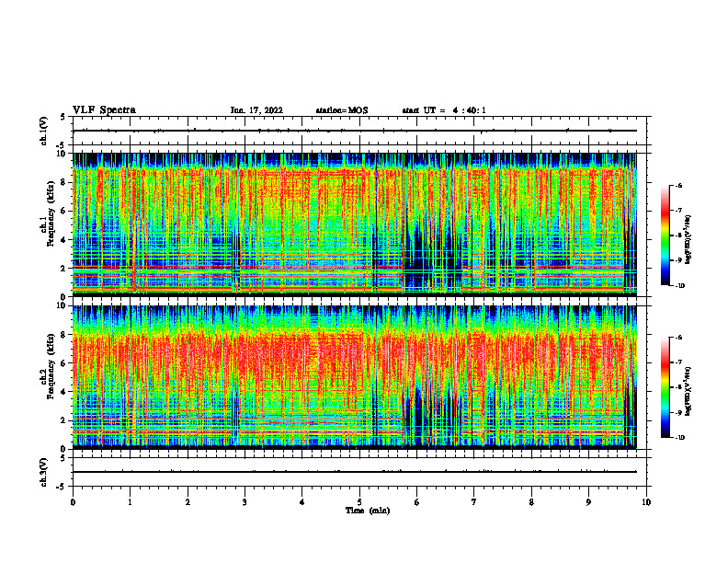Click the ch.1 spectrogram color scale bar
The image size is (728, 563).
pyautogui.click(x=665, y=236)
